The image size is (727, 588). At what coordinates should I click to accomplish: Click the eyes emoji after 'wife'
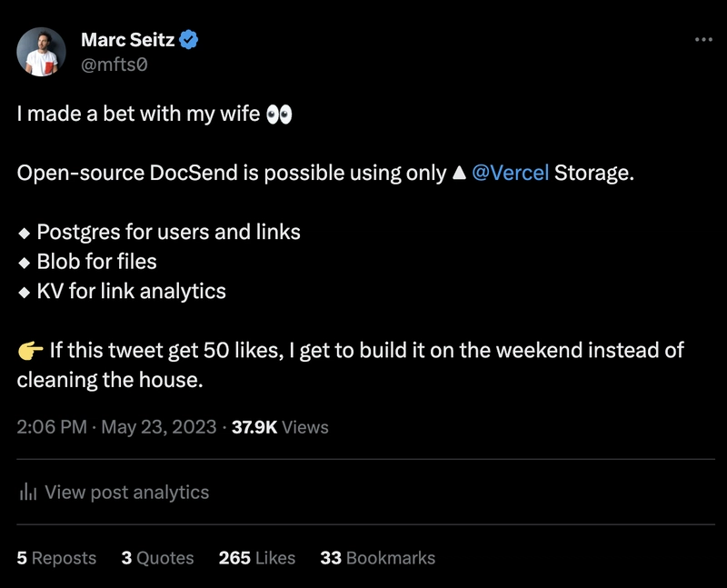point(279,115)
